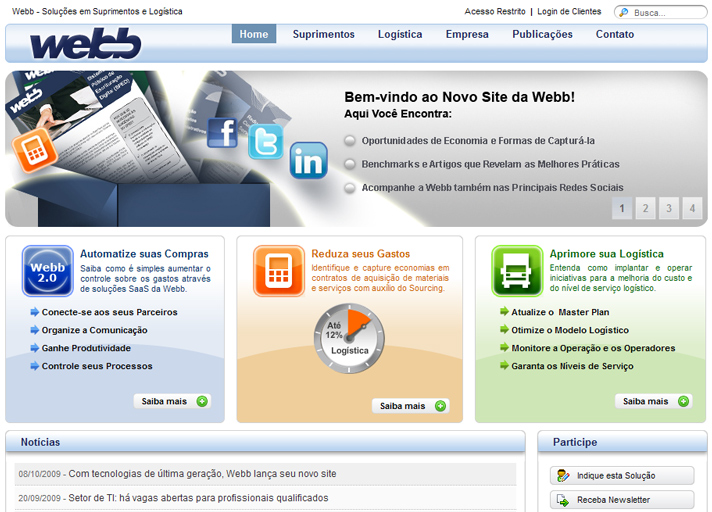Click the Receba Newsletter button

coord(622,500)
